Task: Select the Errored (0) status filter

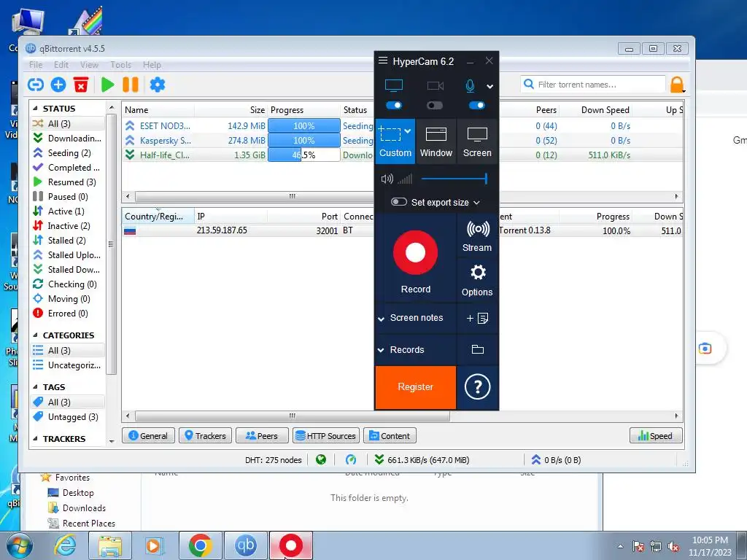Action: click(x=68, y=314)
